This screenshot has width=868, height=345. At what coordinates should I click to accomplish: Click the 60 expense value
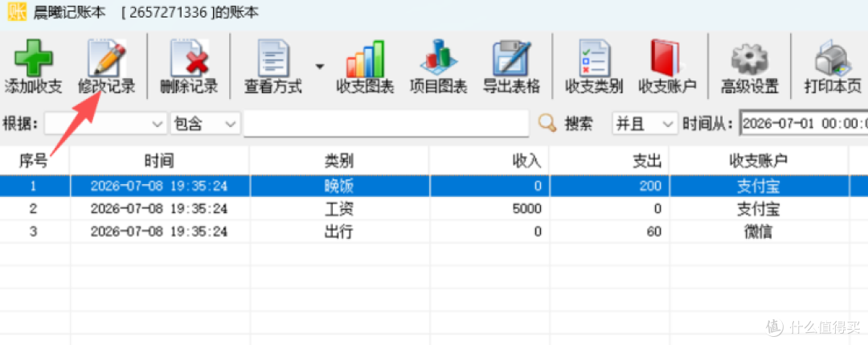point(654,232)
